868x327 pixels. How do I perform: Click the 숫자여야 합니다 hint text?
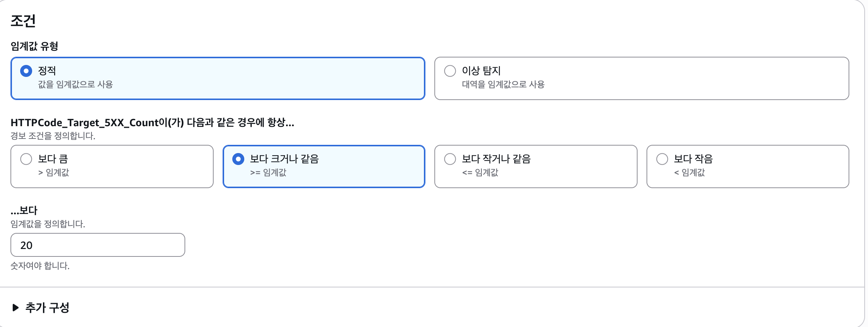coord(40,266)
